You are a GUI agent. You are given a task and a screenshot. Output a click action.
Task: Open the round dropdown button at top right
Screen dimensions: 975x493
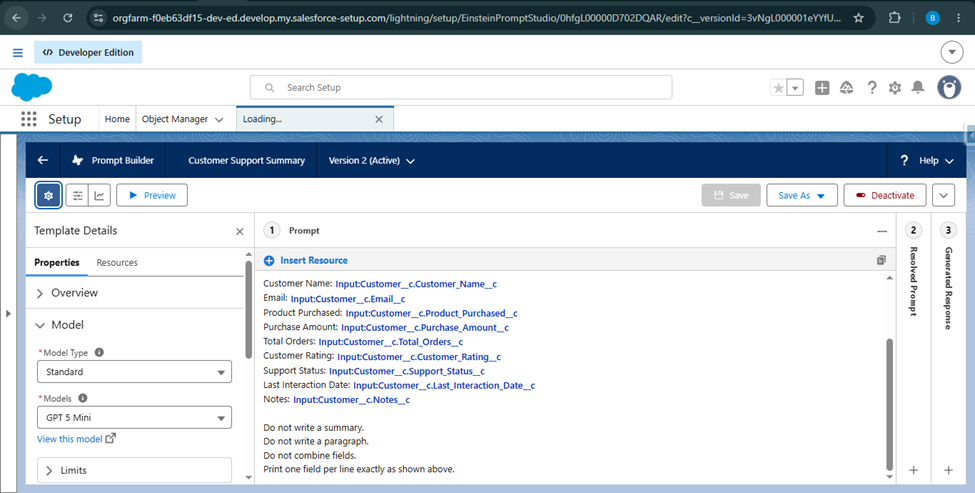951,53
